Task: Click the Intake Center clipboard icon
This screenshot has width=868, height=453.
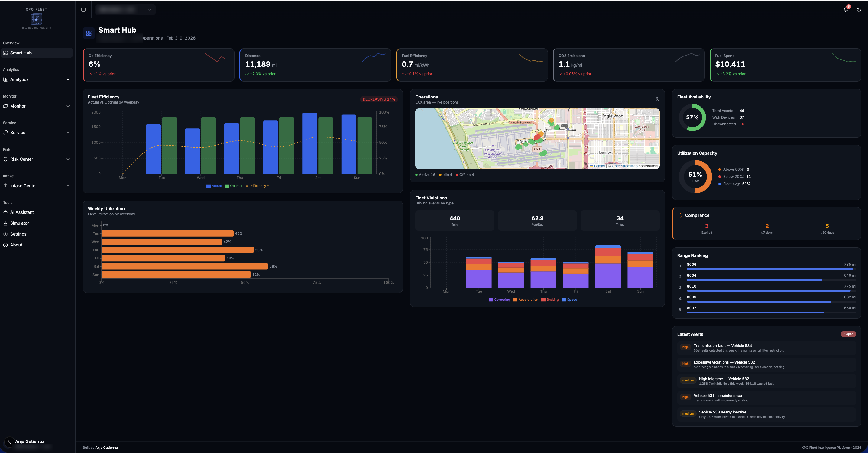Action: point(5,185)
